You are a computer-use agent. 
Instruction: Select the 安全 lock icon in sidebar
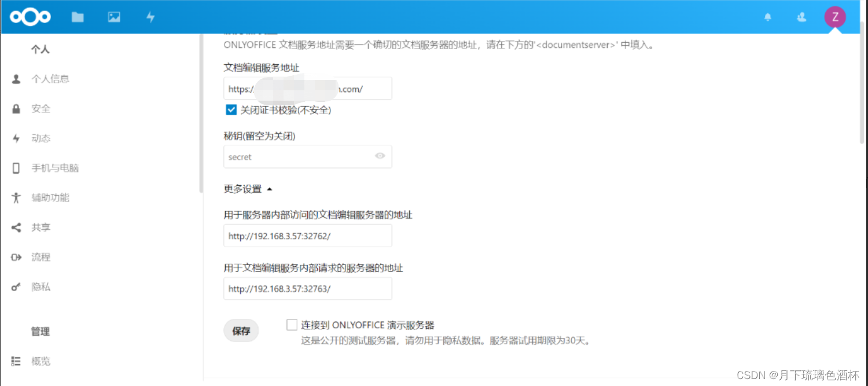pos(16,108)
